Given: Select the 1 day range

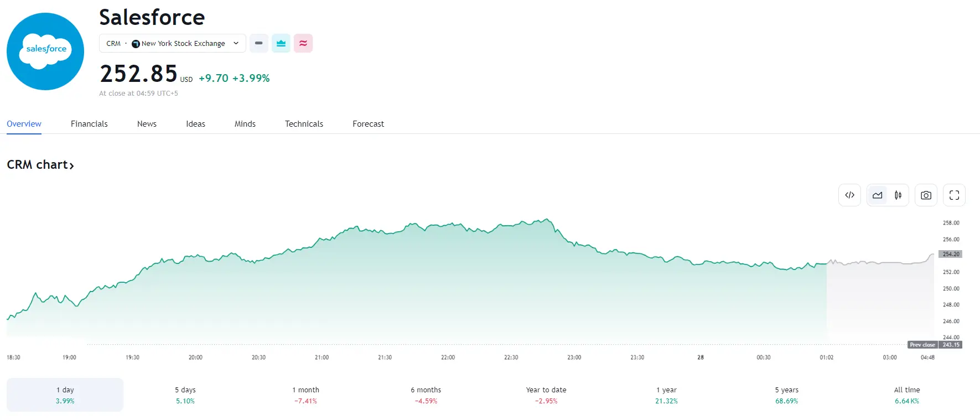Looking at the screenshot, I should click(65, 395).
